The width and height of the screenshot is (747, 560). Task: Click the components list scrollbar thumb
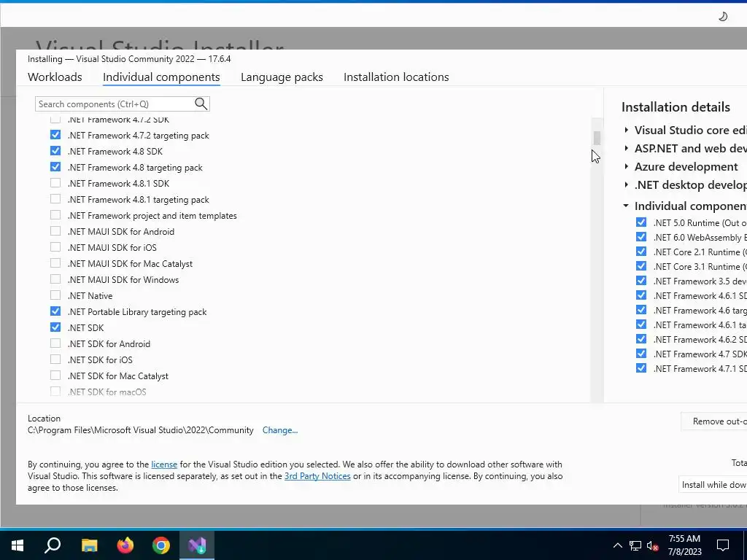[x=597, y=138]
